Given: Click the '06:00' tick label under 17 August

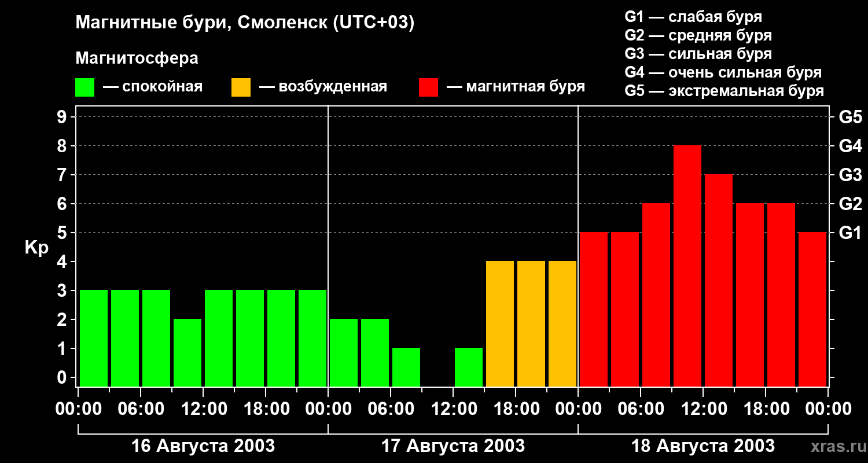Looking at the screenshot, I should point(391,409).
